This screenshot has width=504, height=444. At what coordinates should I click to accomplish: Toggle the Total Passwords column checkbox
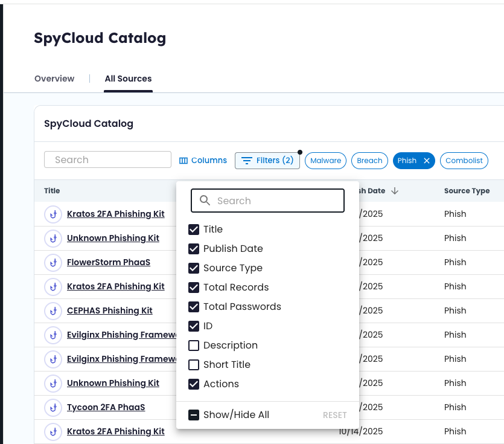click(194, 307)
